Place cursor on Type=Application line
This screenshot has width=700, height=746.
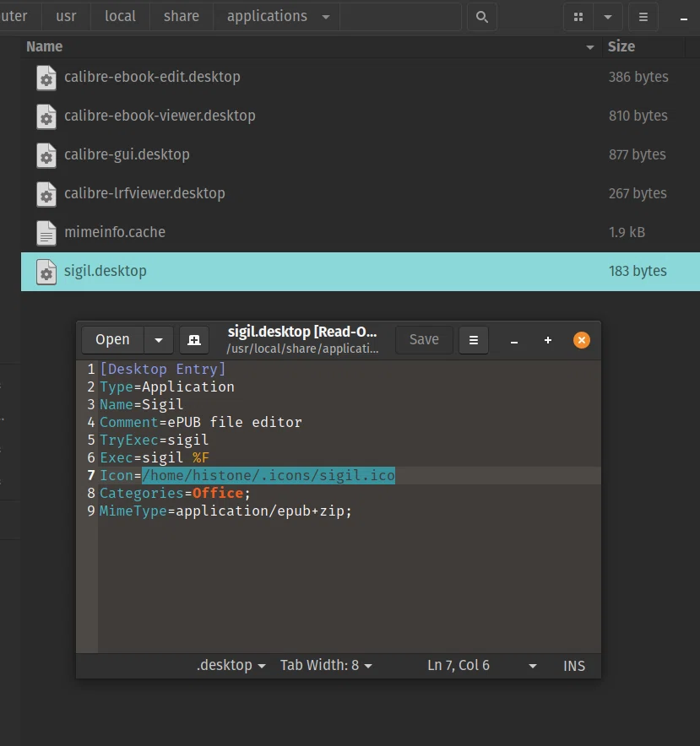[x=166, y=387]
